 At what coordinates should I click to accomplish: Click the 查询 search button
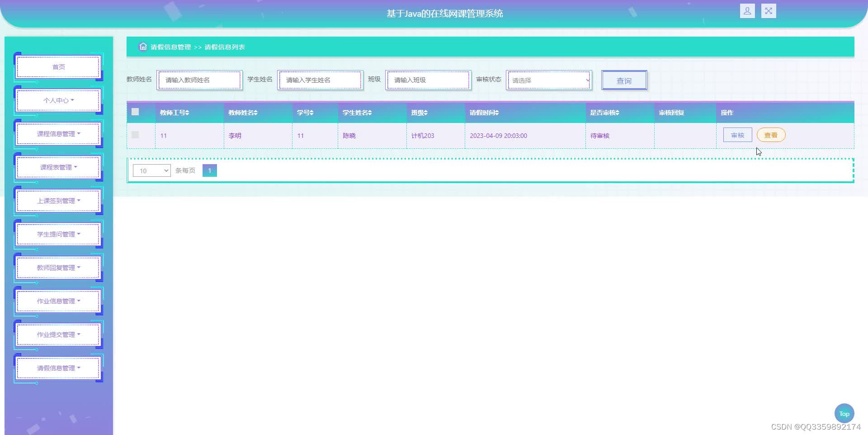(624, 80)
